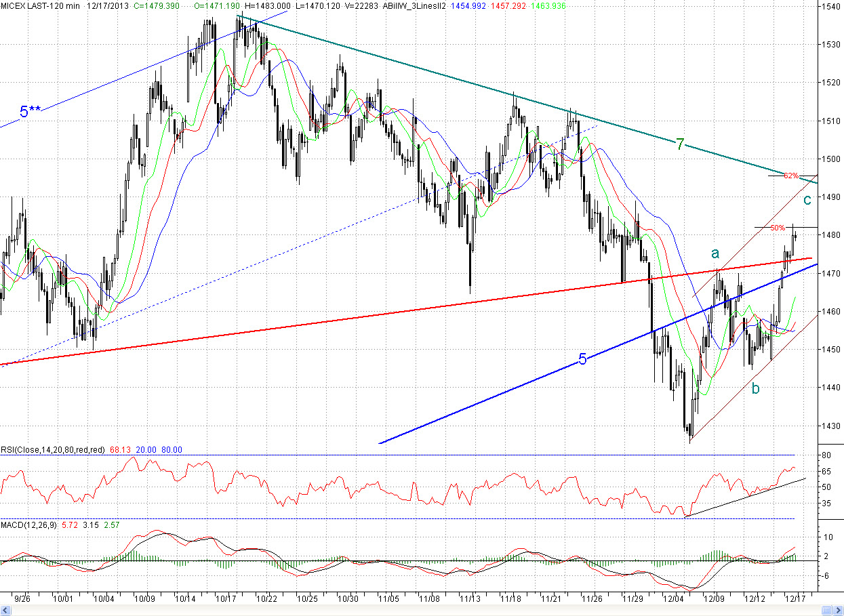The image size is (844, 616).
Task: Click the RSI axis label 35
Action: coord(826,504)
